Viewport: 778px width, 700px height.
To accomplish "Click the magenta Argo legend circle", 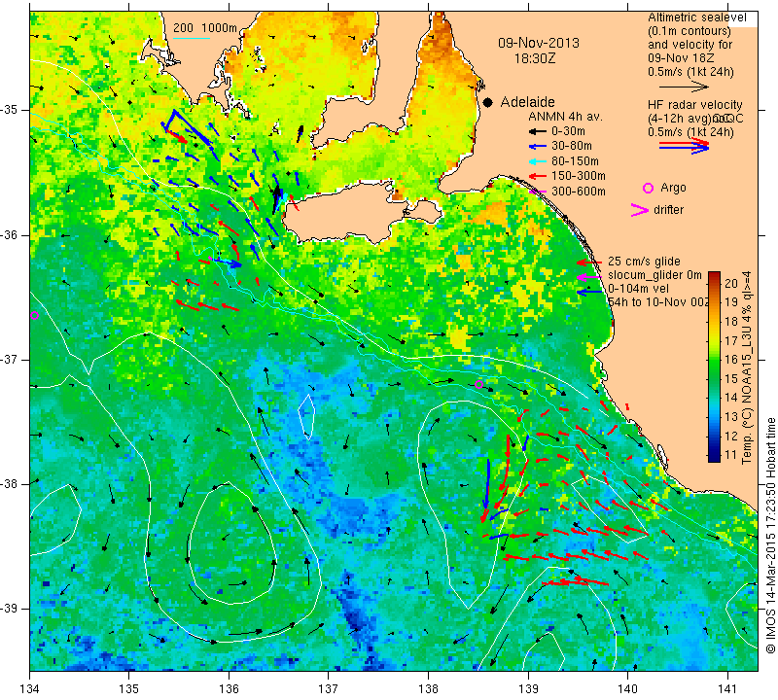I will [x=648, y=188].
